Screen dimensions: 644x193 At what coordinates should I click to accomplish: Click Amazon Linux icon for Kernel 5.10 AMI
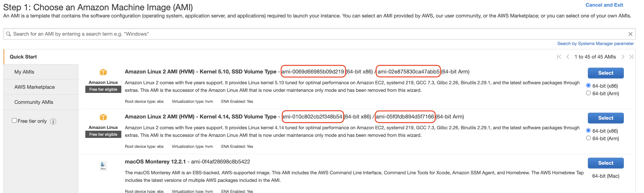point(103,72)
